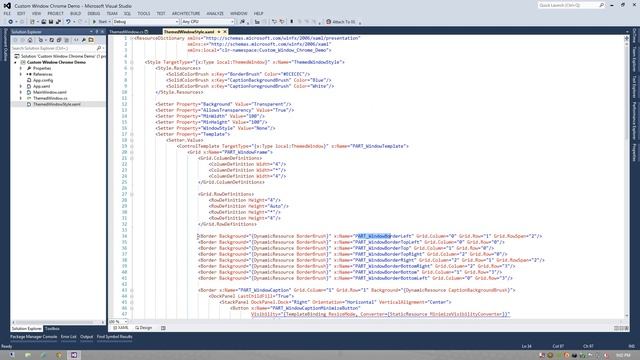The image size is (640, 360).
Task: Click the taskbar clock
Action: (x=622, y=356)
